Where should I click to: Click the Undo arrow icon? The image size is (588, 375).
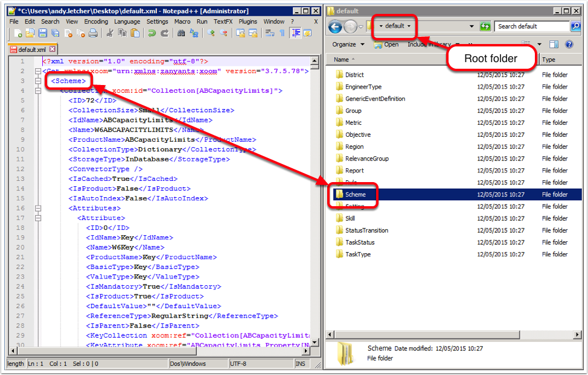(x=152, y=34)
